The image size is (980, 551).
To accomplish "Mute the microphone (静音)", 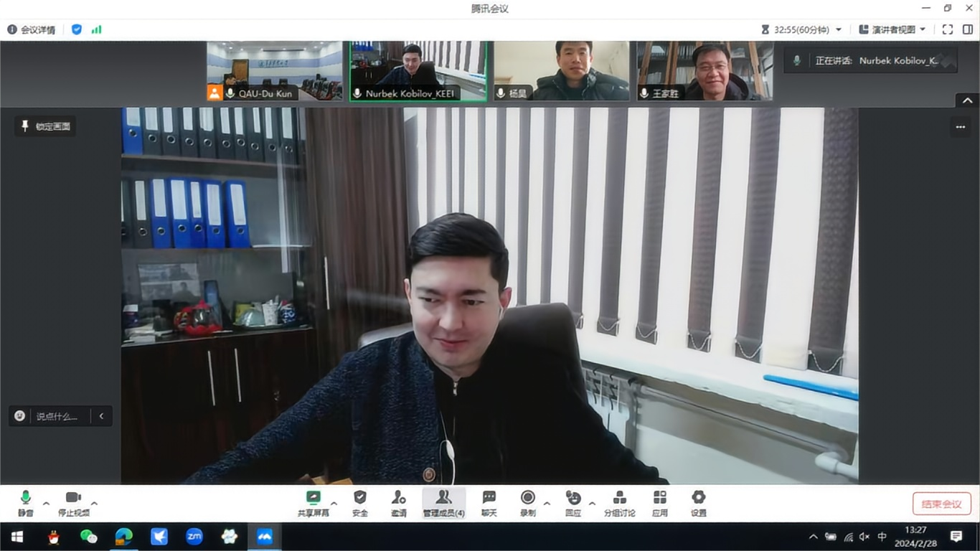I will point(26,502).
